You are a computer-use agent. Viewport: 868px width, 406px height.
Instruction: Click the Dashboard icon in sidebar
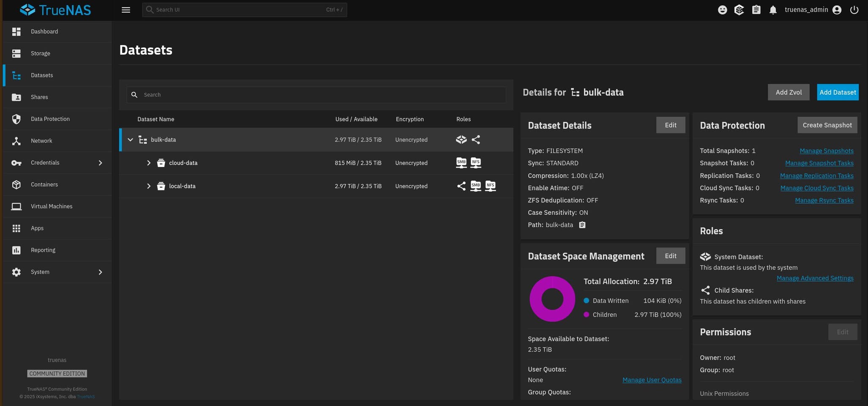point(16,32)
